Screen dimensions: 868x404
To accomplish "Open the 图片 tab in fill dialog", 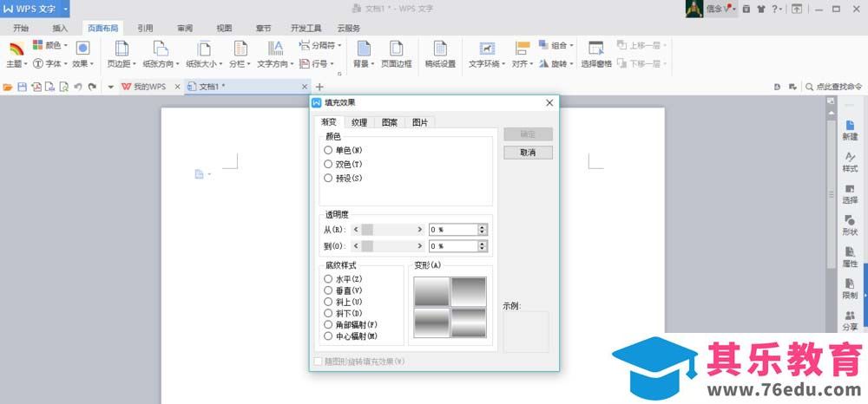I will pyautogui.click(x=419, y=123).
